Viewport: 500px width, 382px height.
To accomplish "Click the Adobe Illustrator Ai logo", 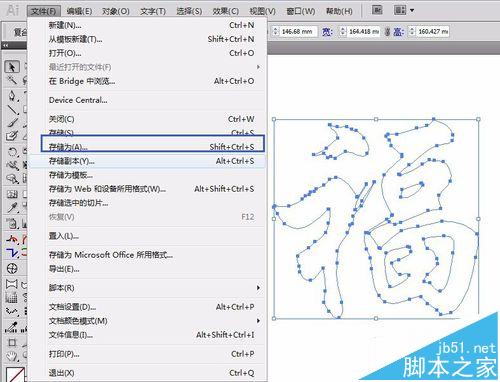I will click(x=13, y=10).
